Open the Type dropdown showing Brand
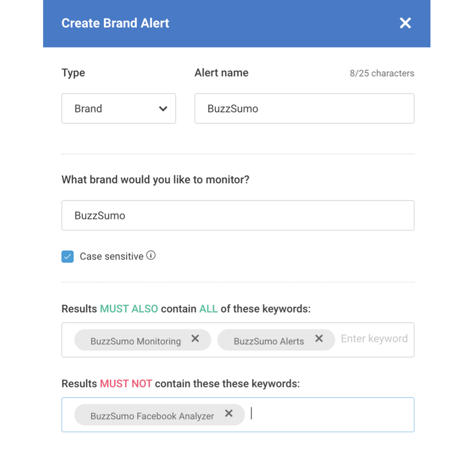The image size is (476, 451). pyautogui.click(x=119, y=109)
